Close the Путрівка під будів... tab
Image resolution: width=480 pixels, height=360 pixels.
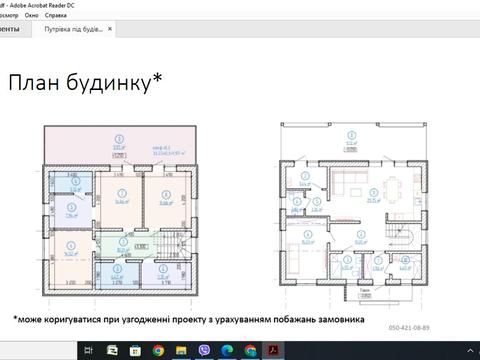pos(110,29)
